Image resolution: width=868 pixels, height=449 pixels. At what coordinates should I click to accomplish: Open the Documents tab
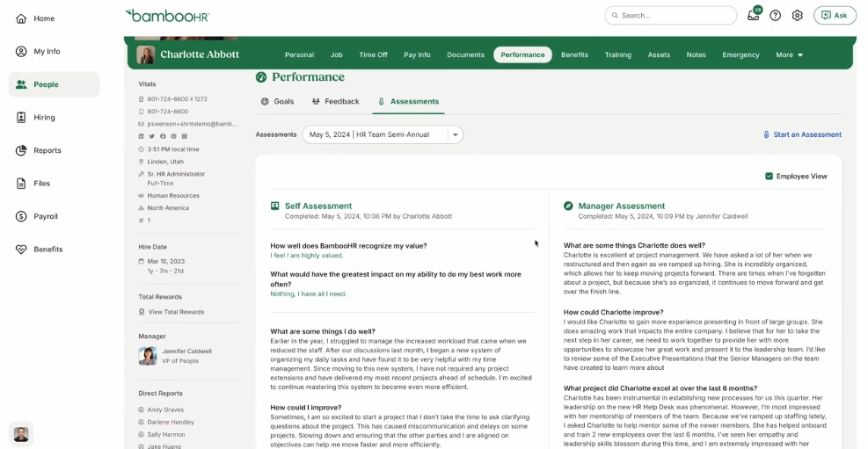point(465,54)
